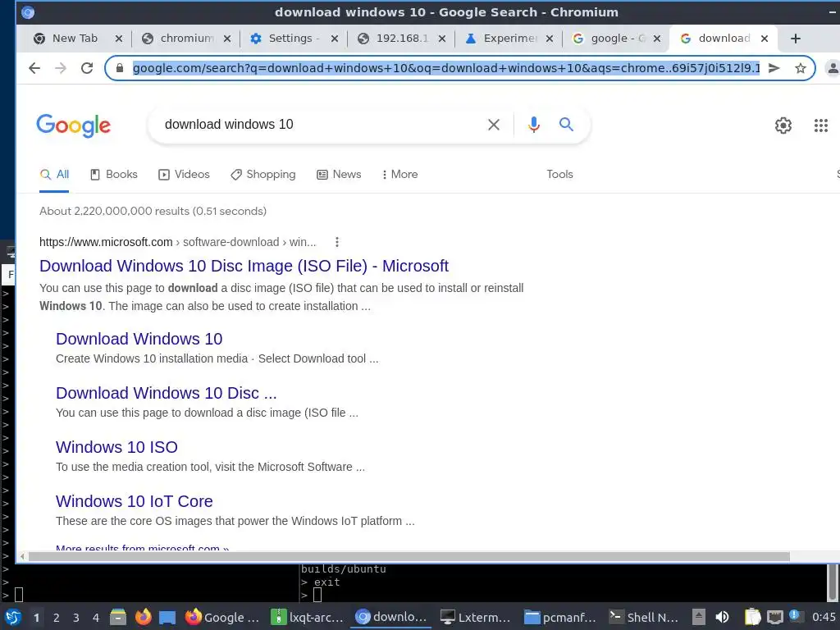Switch to the pcmanfm taskbar window
The height and width of the screenshot is (630, 840).
tap(560, 617)
